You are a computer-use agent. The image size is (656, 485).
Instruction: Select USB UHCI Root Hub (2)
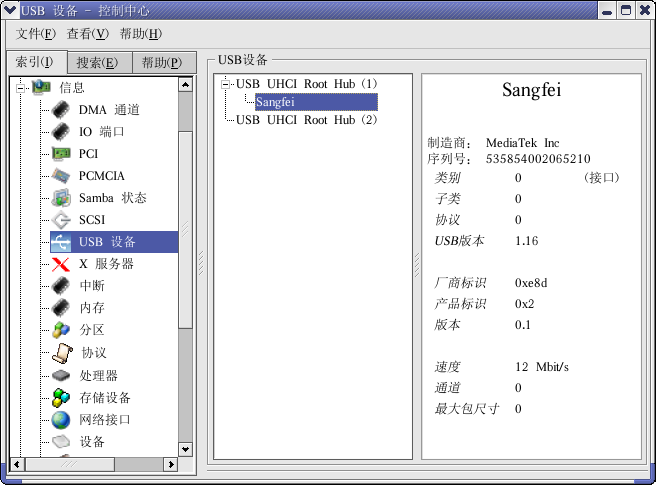coord(307,120)
